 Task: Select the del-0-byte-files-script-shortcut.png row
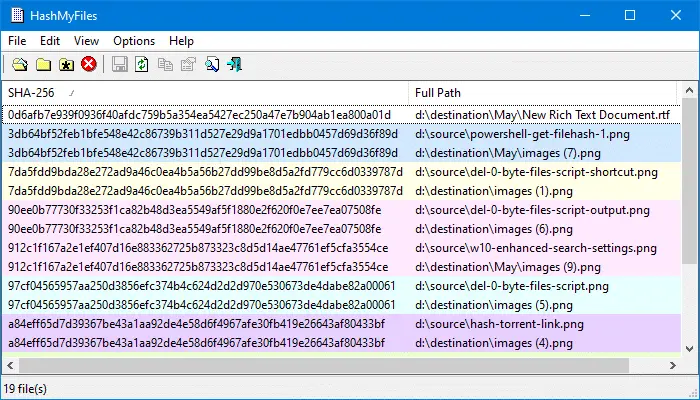point(342,172)
